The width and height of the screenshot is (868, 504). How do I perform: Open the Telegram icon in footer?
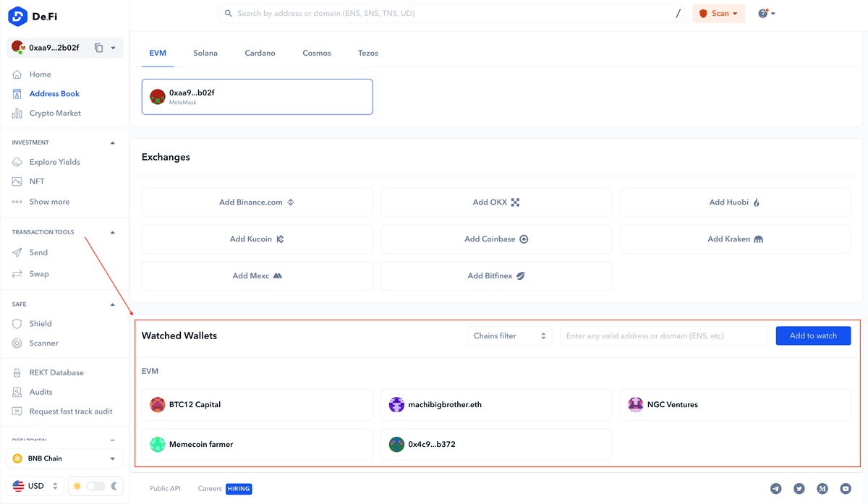pos(775,489)
